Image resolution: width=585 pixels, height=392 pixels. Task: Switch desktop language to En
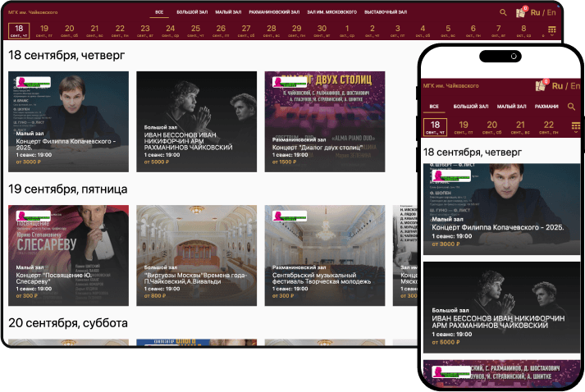coord(551,13)
